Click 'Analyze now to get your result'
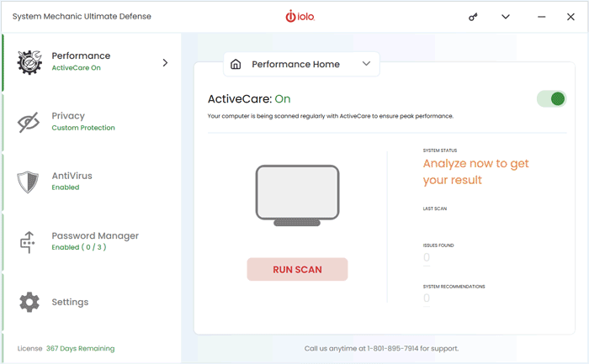Screen dimensions: 589x364 pos(475,171)
